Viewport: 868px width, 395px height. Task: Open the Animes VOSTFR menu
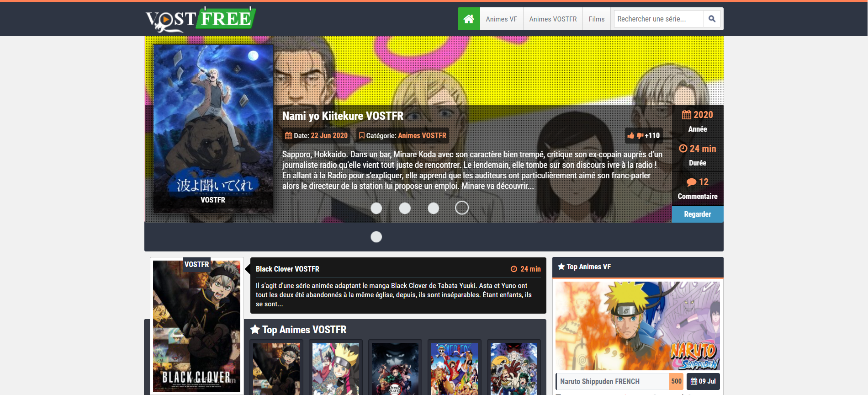(x=553, y=19)
